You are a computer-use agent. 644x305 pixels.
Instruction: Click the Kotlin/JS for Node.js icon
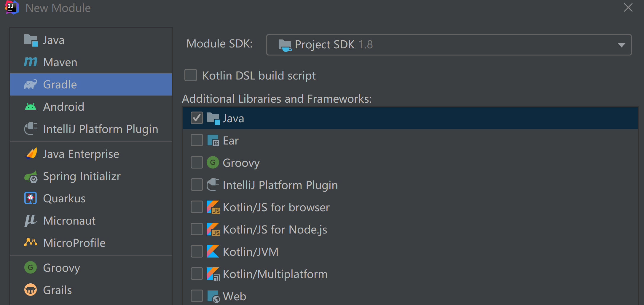(x=213, y=229)
